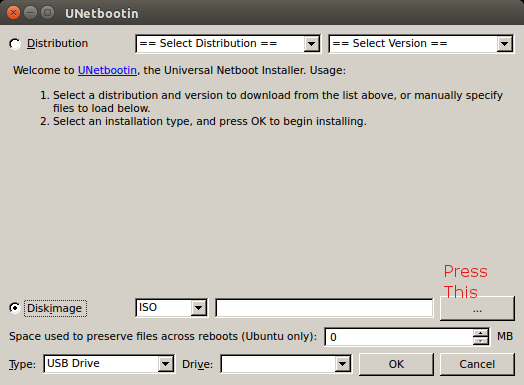The height and width of the screenshot is (385, 524).
Task: Open the ISO image type dropdown
Action: tap(171, 307)
